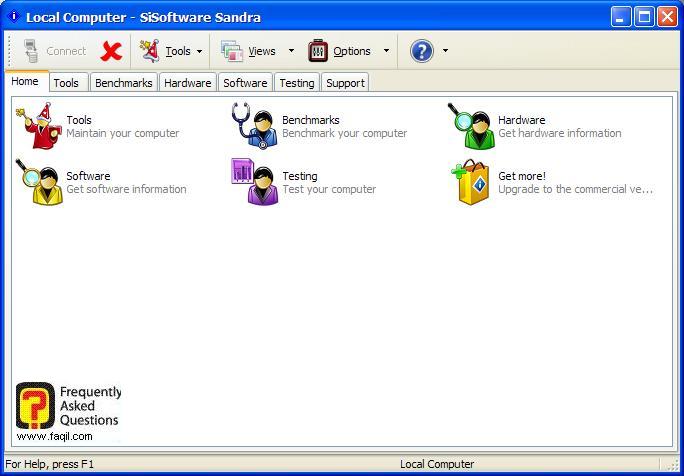Image resolution: width=684 pixels, height=476 pixels.
Task: Click the wizard Tools toolbar icon
Action: (x=150, y=51)
